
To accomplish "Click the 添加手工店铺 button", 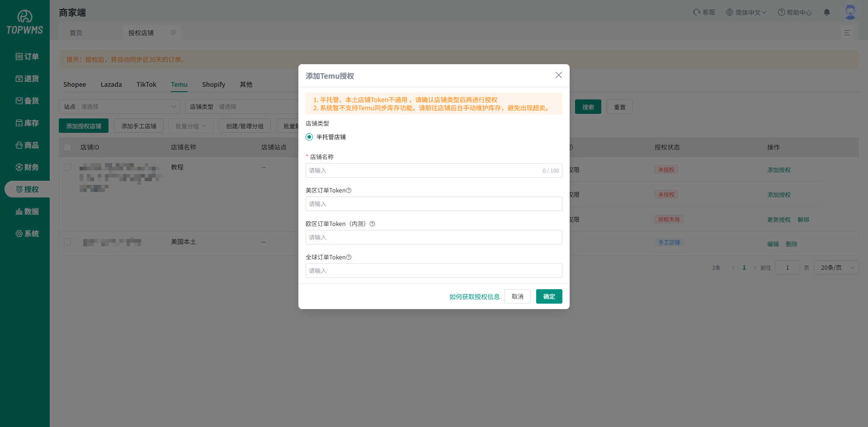I will tap(139, 126).
